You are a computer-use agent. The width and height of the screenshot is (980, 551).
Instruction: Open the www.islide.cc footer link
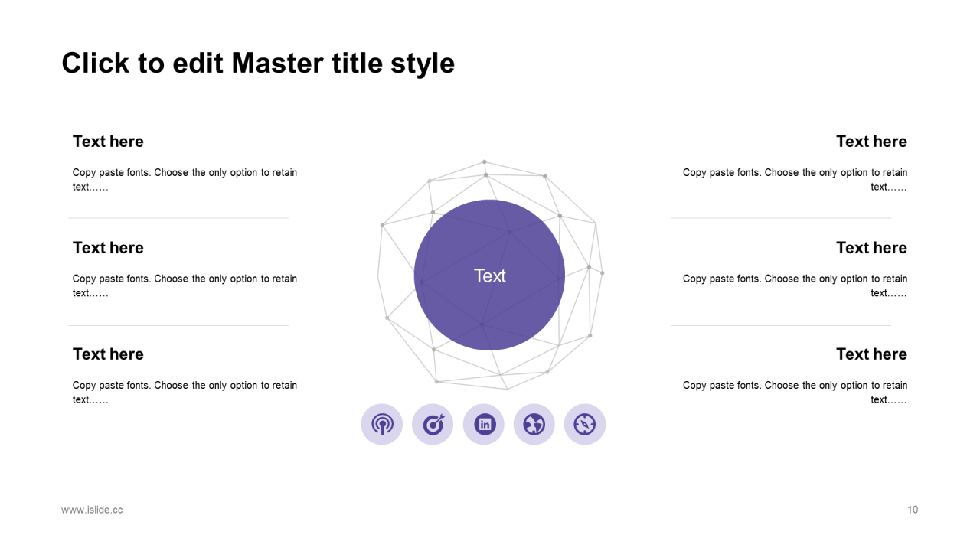[92, 510]
